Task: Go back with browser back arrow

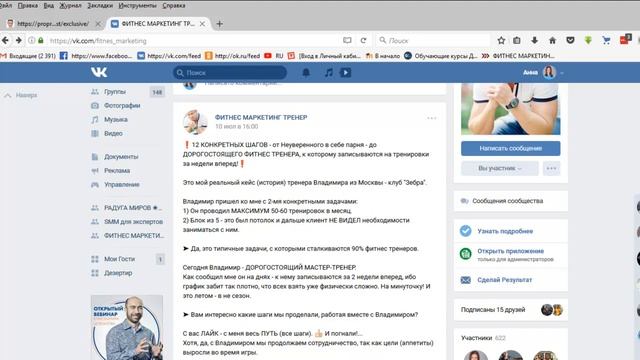Action: pos(5,40)
